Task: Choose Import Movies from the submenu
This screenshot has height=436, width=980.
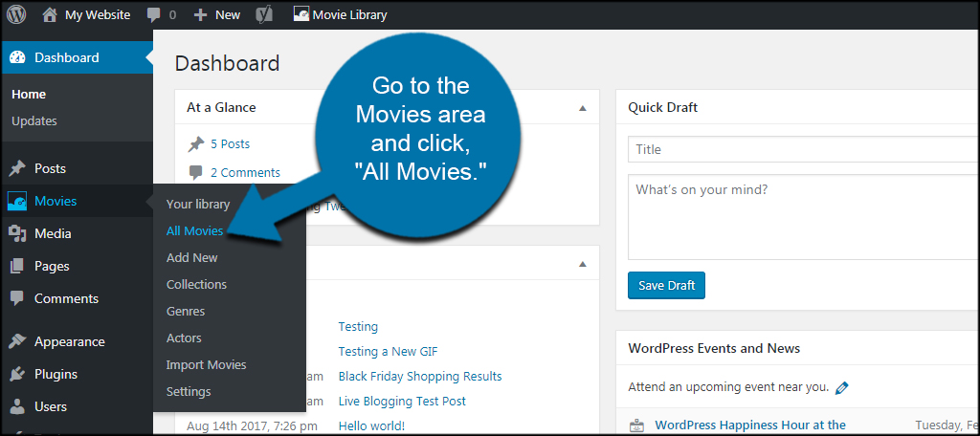Action: click(207, 365)
